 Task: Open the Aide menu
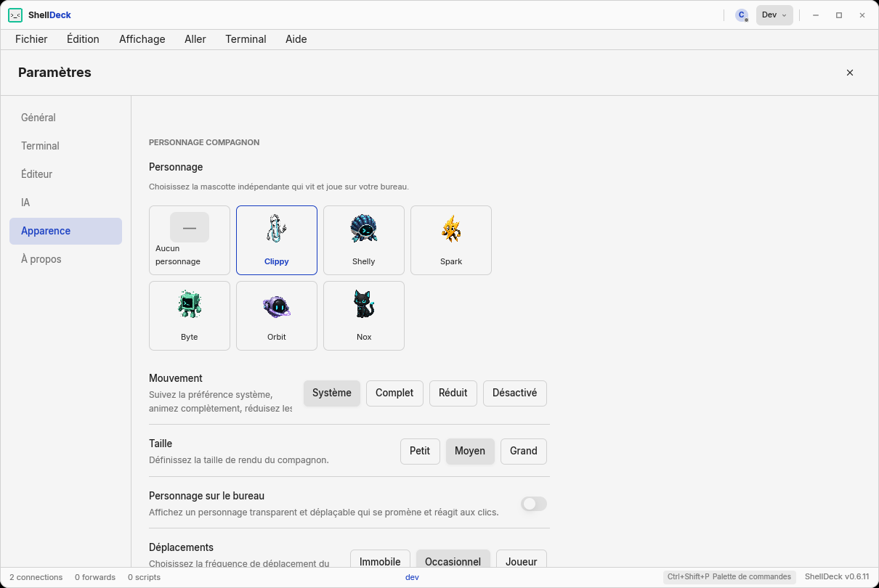click(x=296, y=39)
